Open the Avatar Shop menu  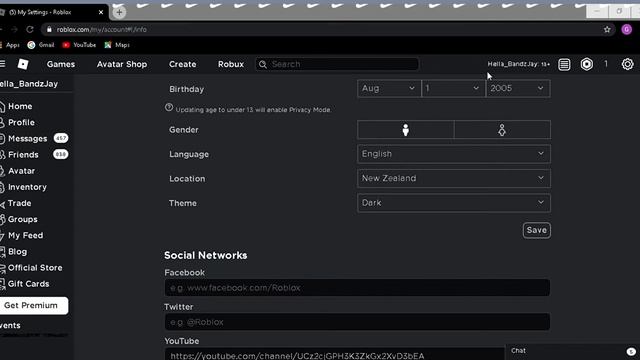click(x=122, y=64)
